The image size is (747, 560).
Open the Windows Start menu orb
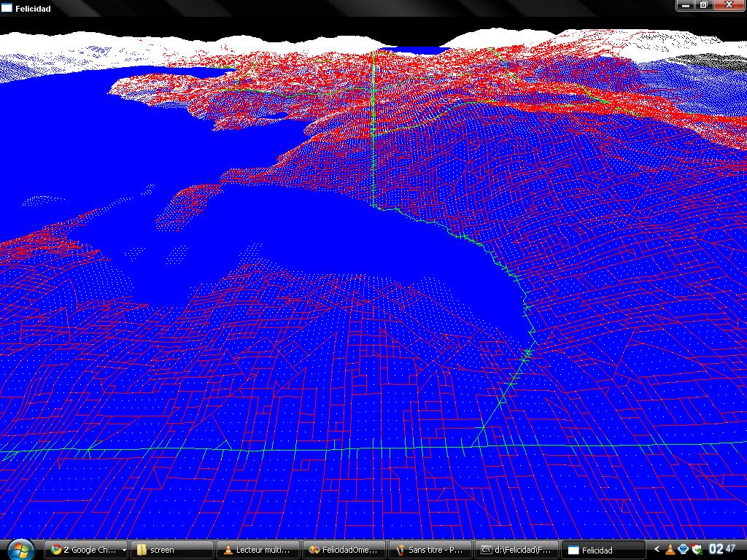(20, 548)
